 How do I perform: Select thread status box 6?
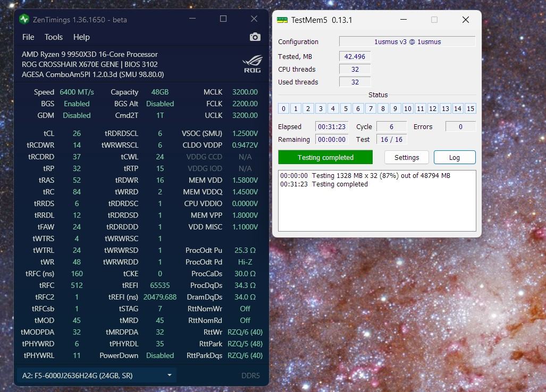point(358,108)
